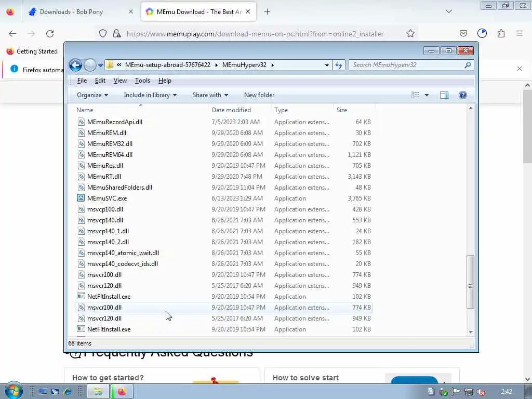Click the site lock icon
Image resolution: width=532 pixels, height=399 pixels.
[117, 34]
